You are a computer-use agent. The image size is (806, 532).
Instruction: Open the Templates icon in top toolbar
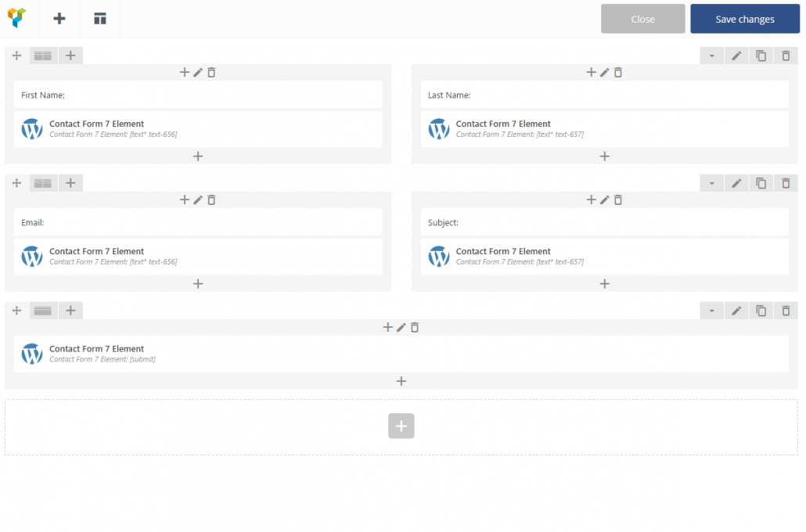tap(100, 19)
